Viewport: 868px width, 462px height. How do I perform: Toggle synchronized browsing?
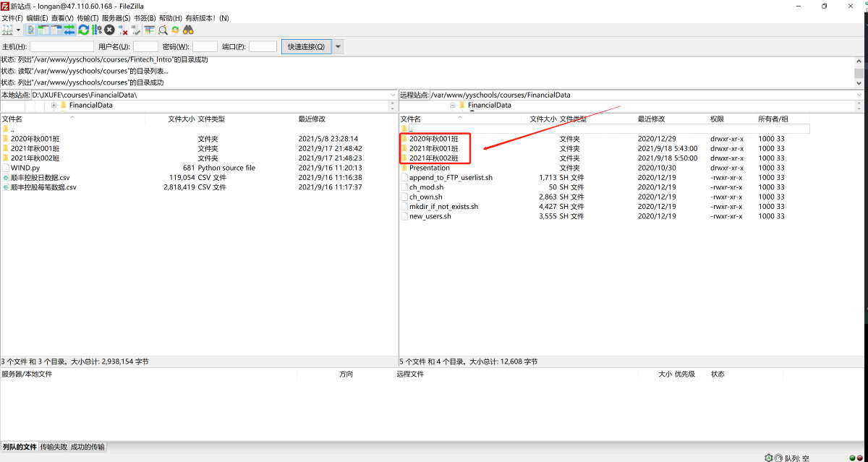point(175,30)
